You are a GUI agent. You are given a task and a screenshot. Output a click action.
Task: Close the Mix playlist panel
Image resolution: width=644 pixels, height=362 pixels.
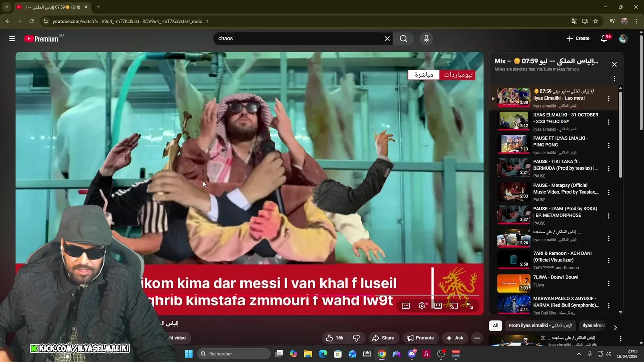click(x=614, y=64)
